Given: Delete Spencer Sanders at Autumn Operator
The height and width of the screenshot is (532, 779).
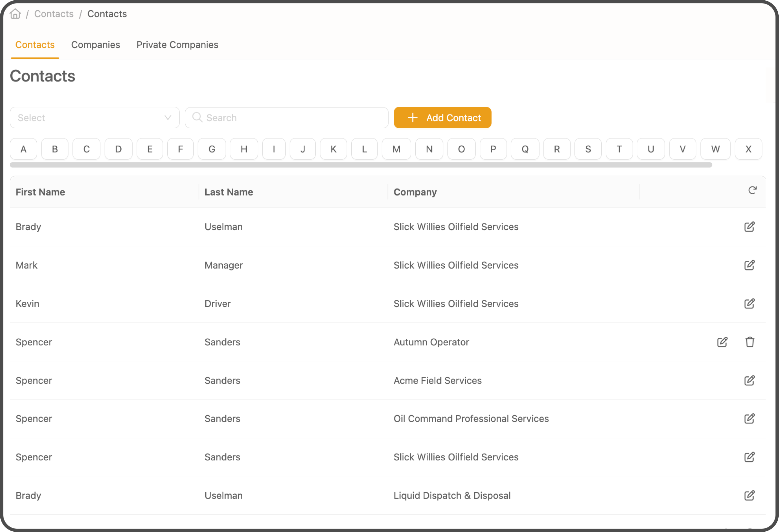Looking at the screenshot, I should (x=750, y=342).
